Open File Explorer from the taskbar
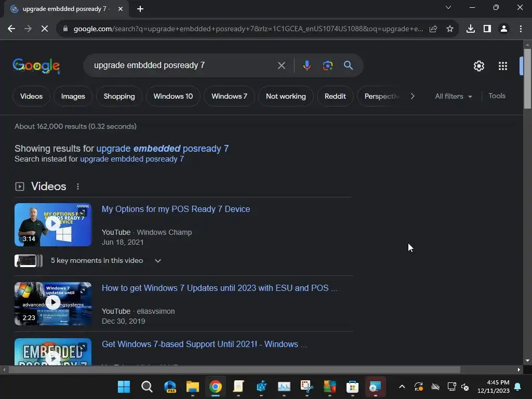532x399 pixels. point(193,387)
